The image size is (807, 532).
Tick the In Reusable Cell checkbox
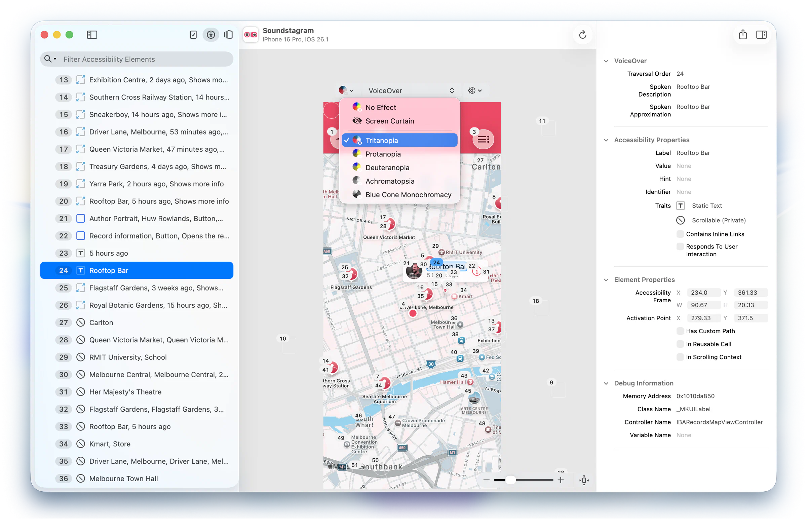[x=680, y=344]
